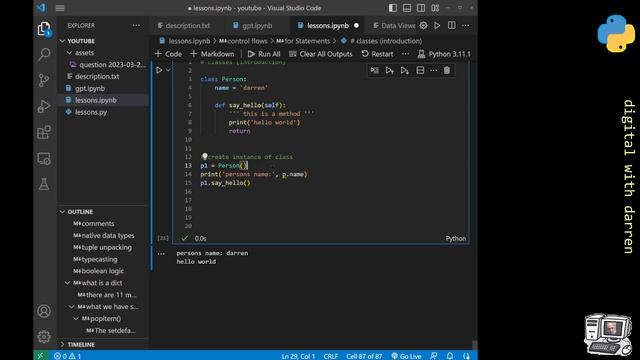Screen dimensions: 640x360
Task: Execute above cells icon
Action: (390, 71)
